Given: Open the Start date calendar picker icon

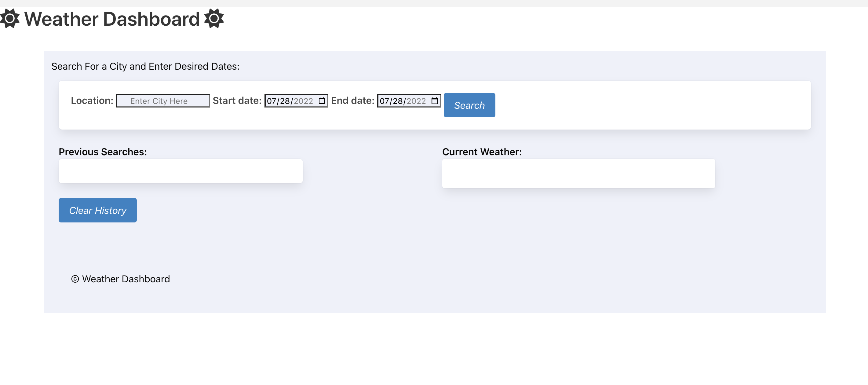Looking at the screenshot, I should pyautogui.click(x=322, y=101).
